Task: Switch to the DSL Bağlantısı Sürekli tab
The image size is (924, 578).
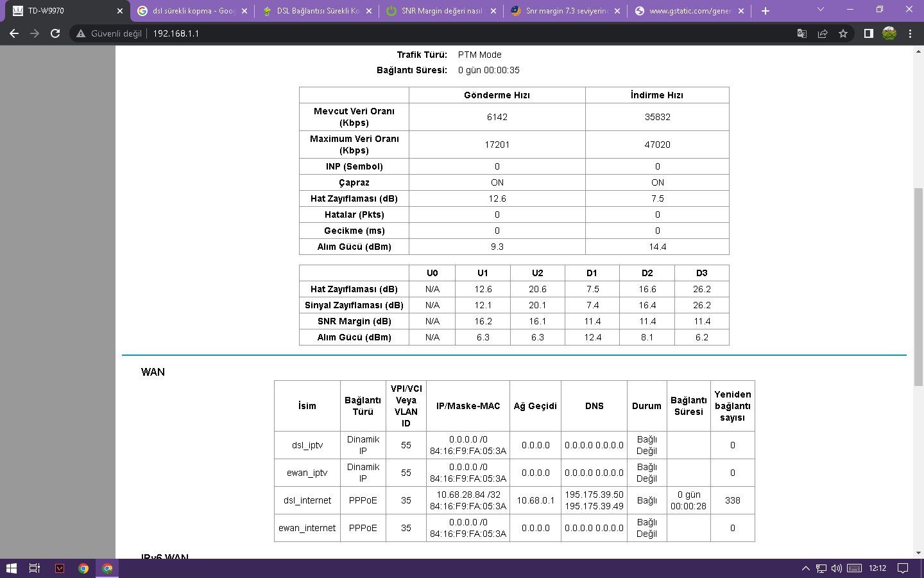Action: (317, 11)
